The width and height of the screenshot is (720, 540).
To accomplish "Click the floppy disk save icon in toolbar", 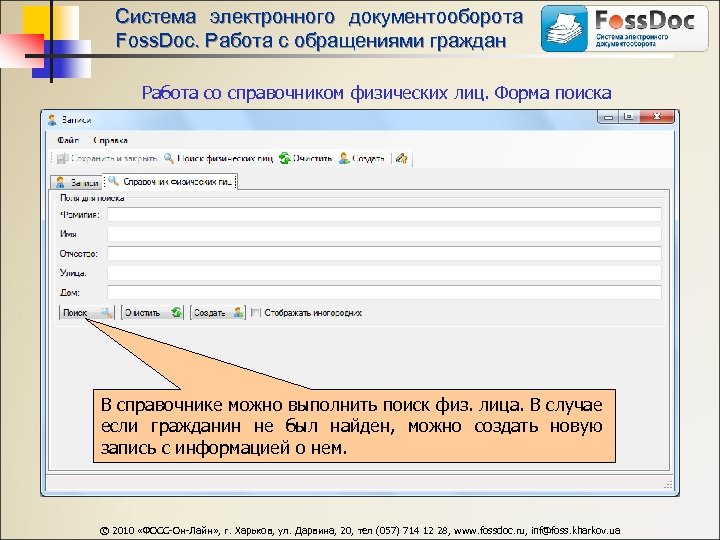I will 62,158.
